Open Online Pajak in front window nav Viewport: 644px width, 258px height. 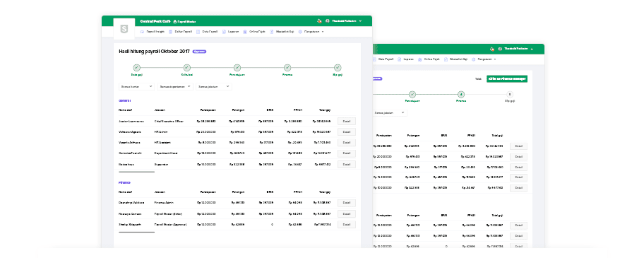[x=254, y=32]
